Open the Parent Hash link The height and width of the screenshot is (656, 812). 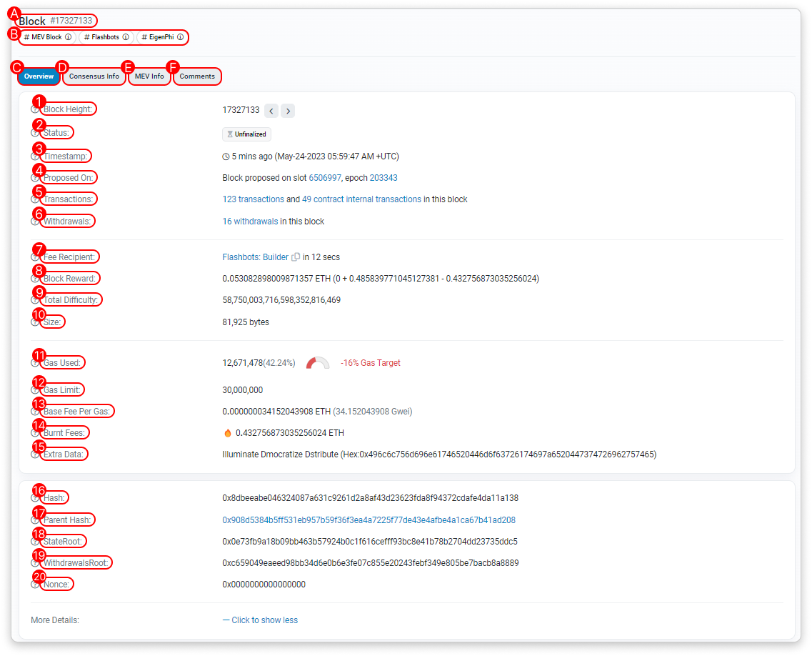click(x=369, y=520)
